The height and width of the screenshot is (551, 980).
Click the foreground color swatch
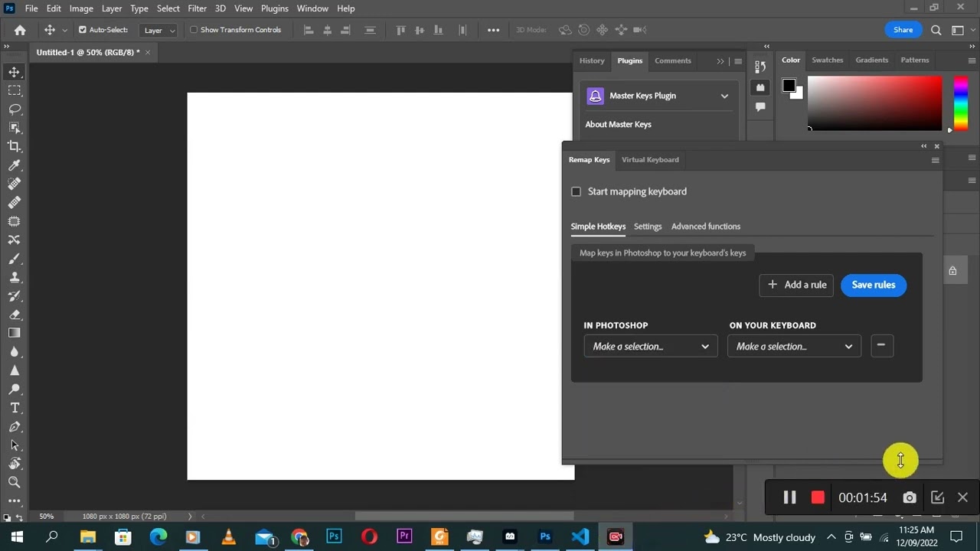pyautogui.click(x=789, y=86)
